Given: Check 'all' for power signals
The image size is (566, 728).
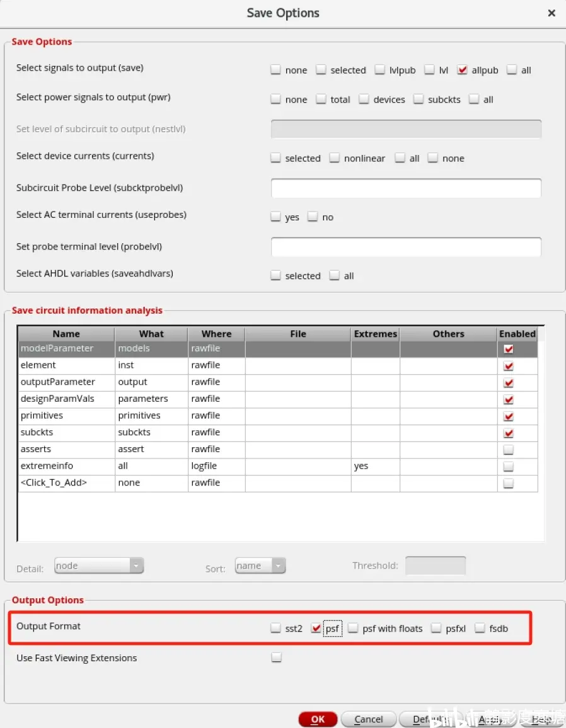Looking at the screenshot, I should pyautogui.click(x=473, y=99).
